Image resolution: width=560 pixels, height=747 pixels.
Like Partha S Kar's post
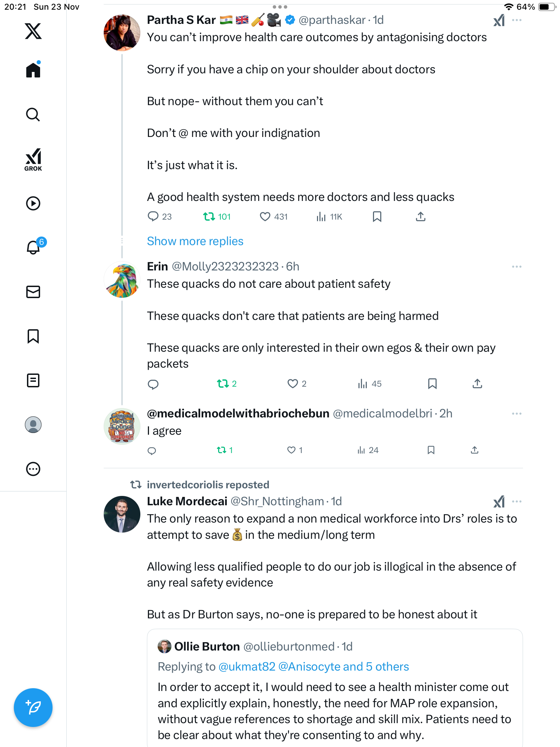265,217
